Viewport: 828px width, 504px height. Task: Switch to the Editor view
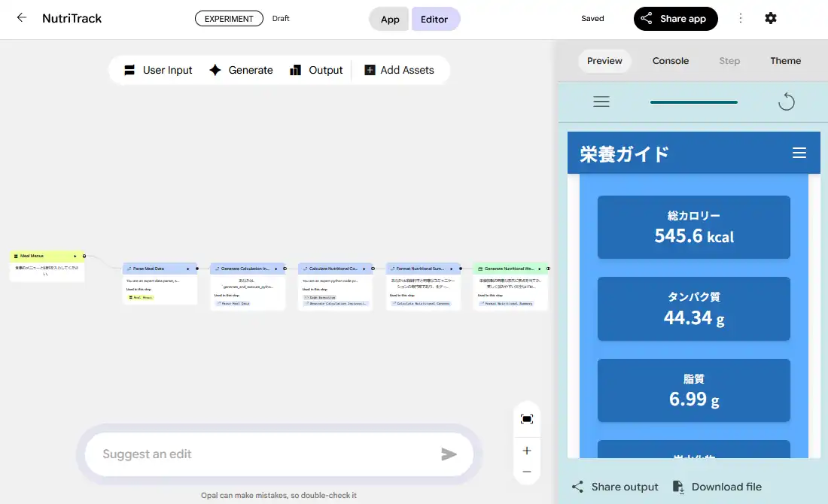(x=434, y=19)
